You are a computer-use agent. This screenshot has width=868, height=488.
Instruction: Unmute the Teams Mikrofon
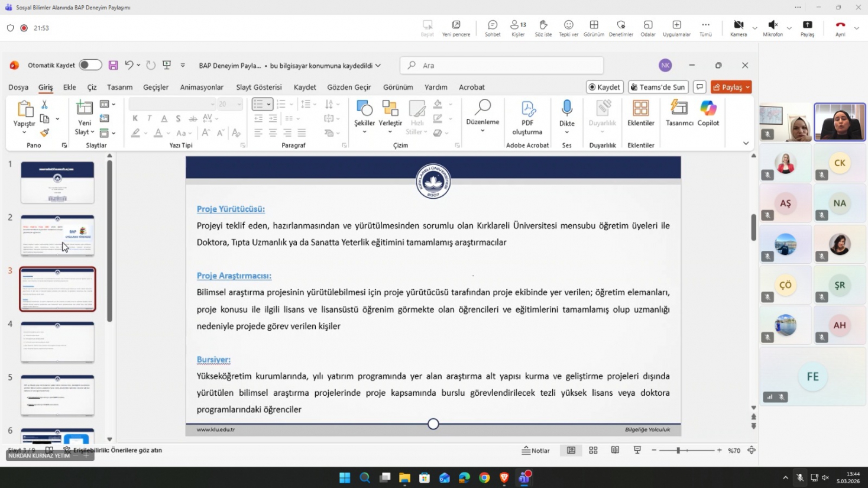(x=772, y=27)
